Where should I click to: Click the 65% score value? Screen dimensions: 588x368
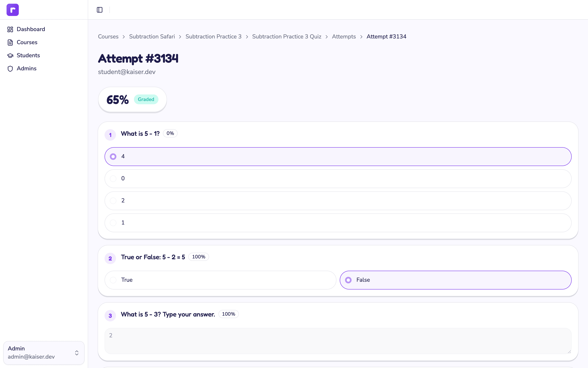coord(118,100)
